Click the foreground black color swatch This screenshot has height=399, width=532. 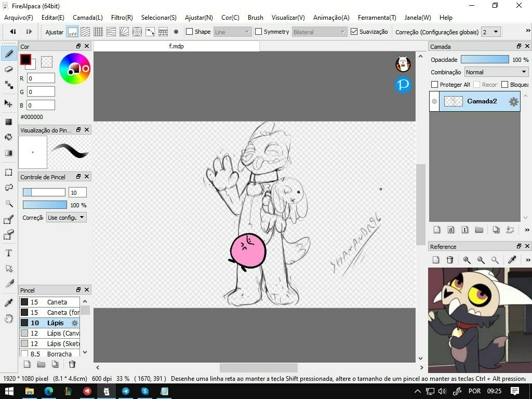coord(25,60)
